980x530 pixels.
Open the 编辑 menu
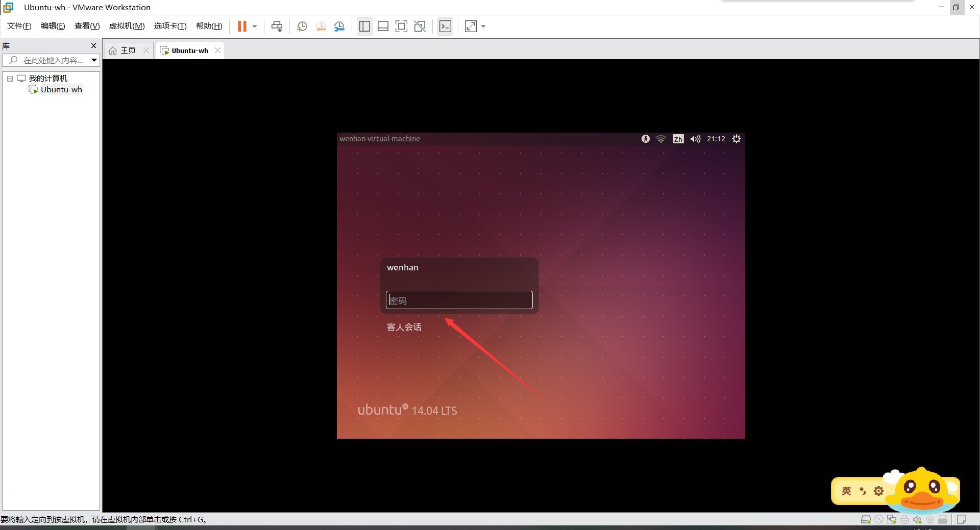point(53,26)
